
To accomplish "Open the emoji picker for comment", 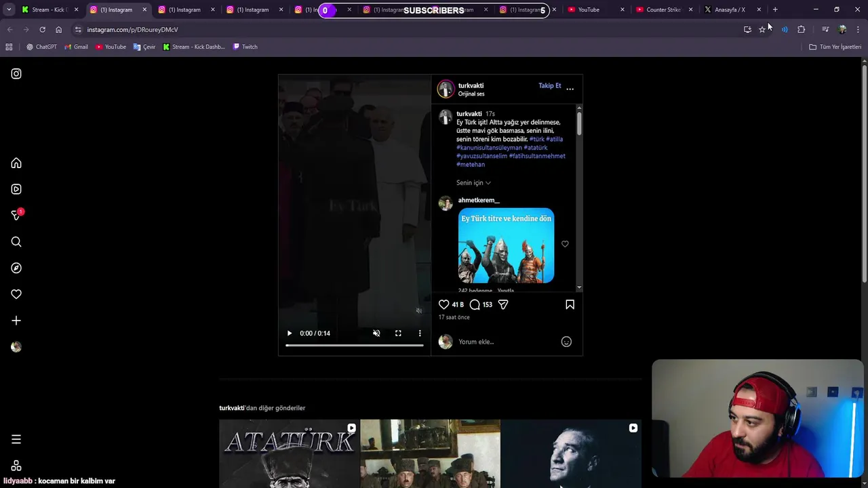I will point(566,342).
